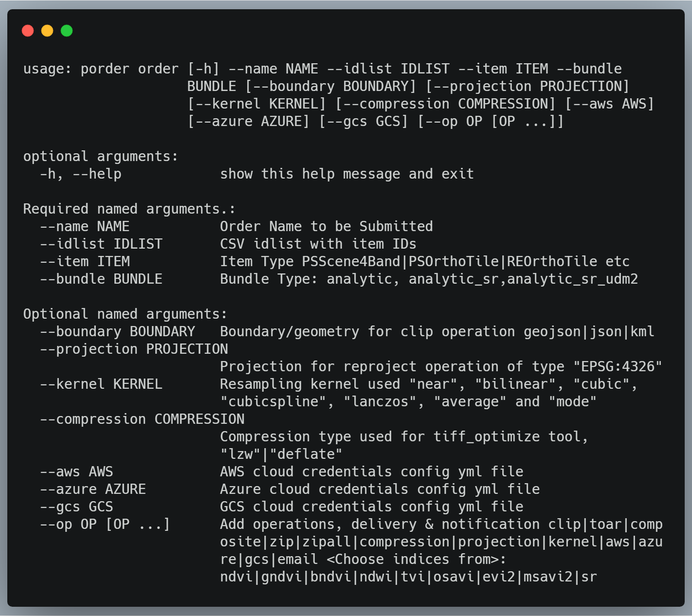
Task: Click the '--azure AZURE' option entry
Action: (x=93, y=489)
